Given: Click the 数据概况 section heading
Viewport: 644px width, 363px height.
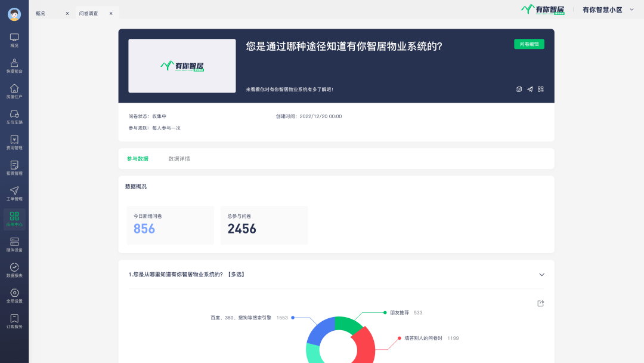Looking at the screenshot, I should coord(136,186).
